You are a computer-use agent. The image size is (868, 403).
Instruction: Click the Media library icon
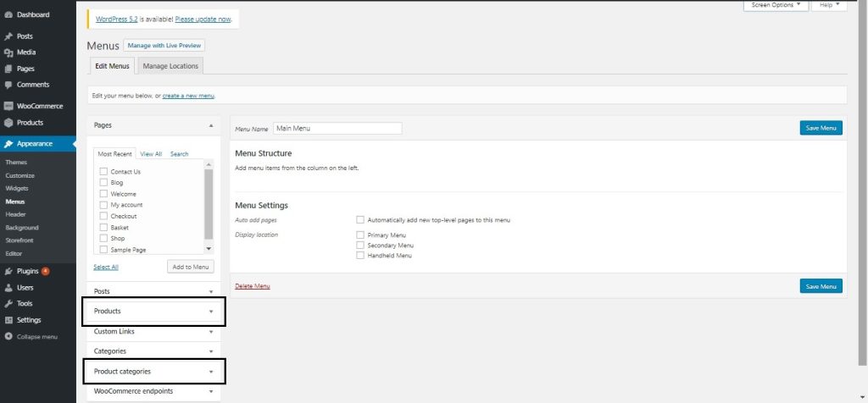pos(8,52)
